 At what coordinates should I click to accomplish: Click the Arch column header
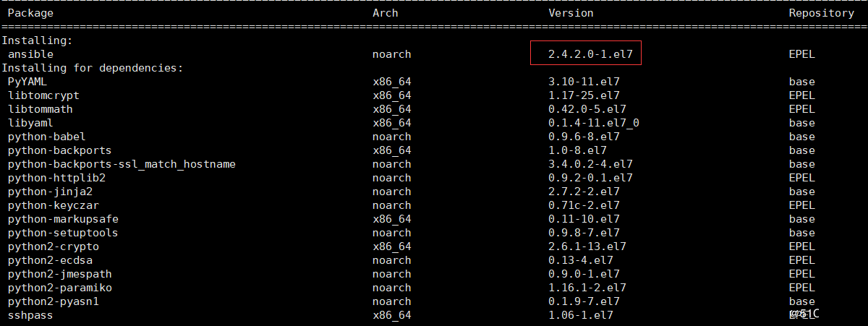pos(386,13)
